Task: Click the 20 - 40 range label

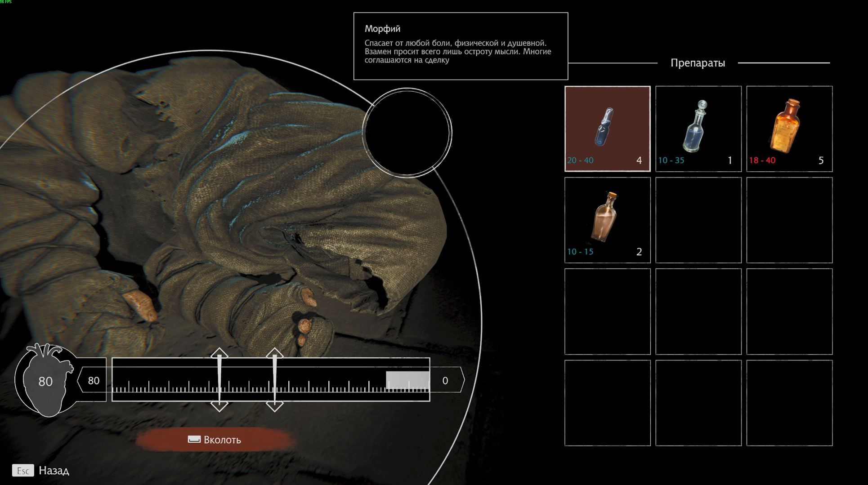Action: coord(580,160)
